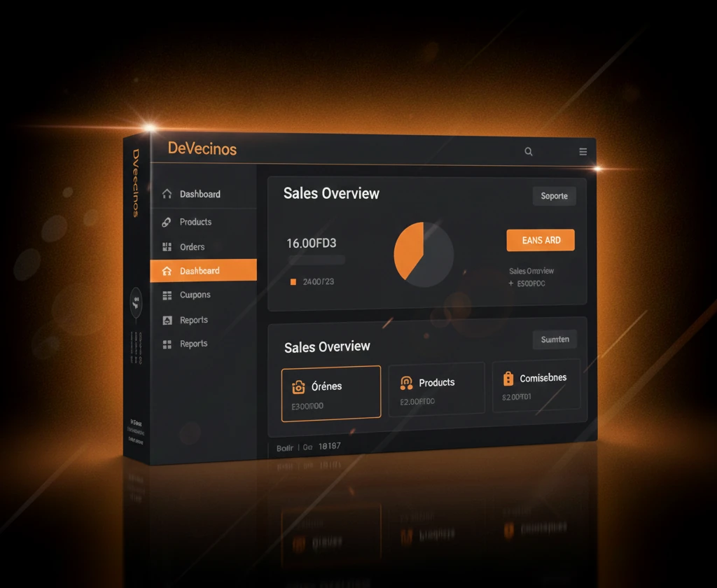
Task: Expand the plus sign beside ES00FDC
Action: pyautogui.click(x=511, y=283)
